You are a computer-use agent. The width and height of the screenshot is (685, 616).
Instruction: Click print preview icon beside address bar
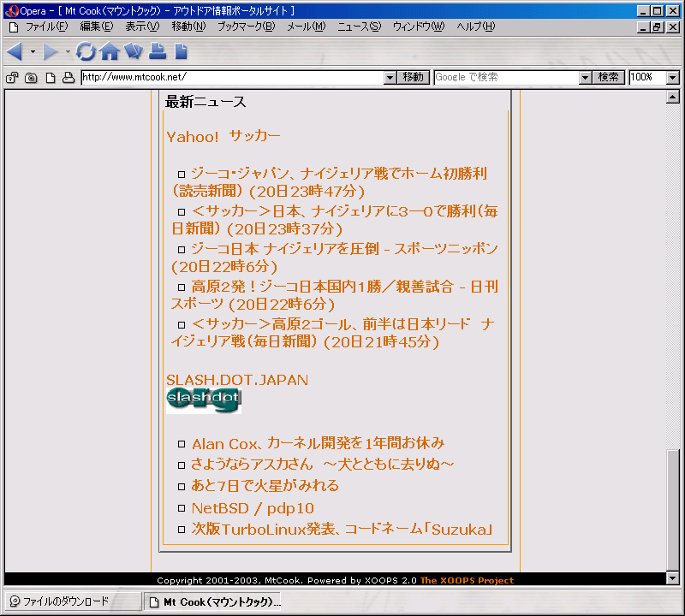(x=68, y=78)
